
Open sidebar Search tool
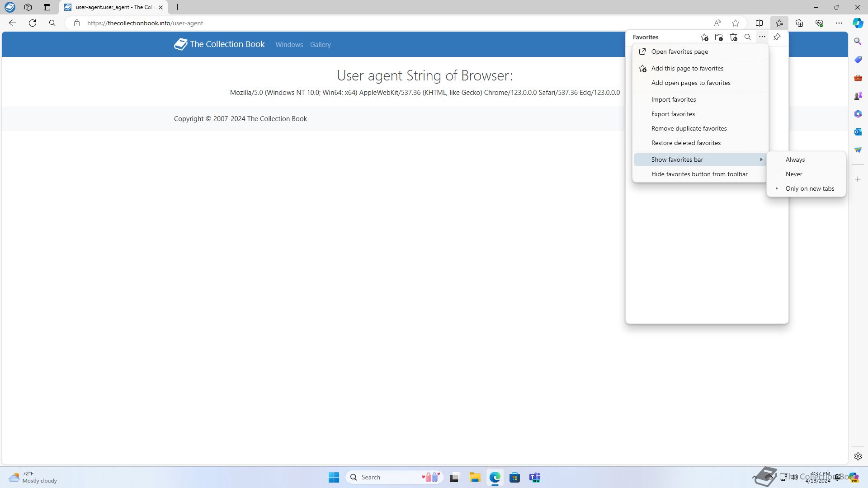858,42
